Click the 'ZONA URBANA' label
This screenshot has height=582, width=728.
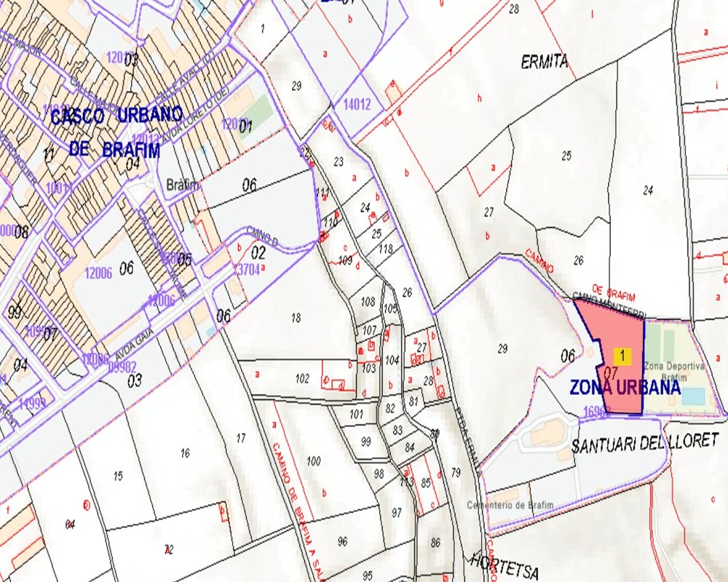point(625,388)
